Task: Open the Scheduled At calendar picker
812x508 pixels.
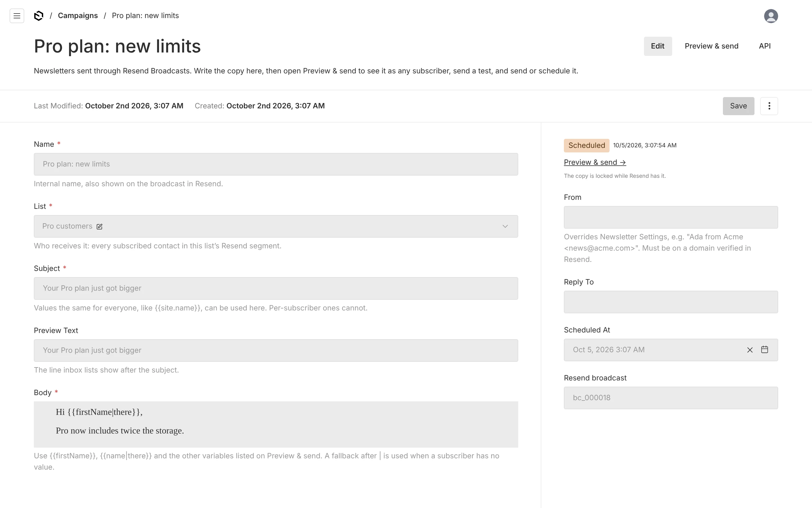Action: [x=765, y=350]
